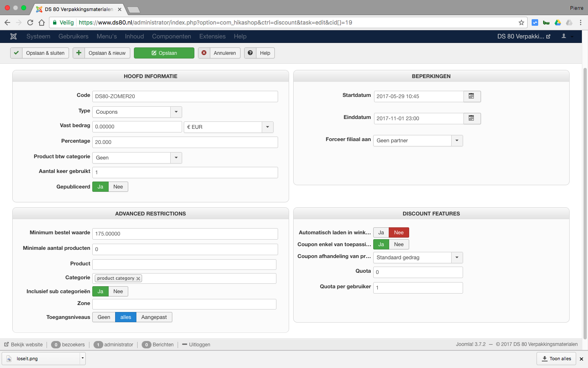
Task: Click the page vertical scrollbar
Action: 585,204
